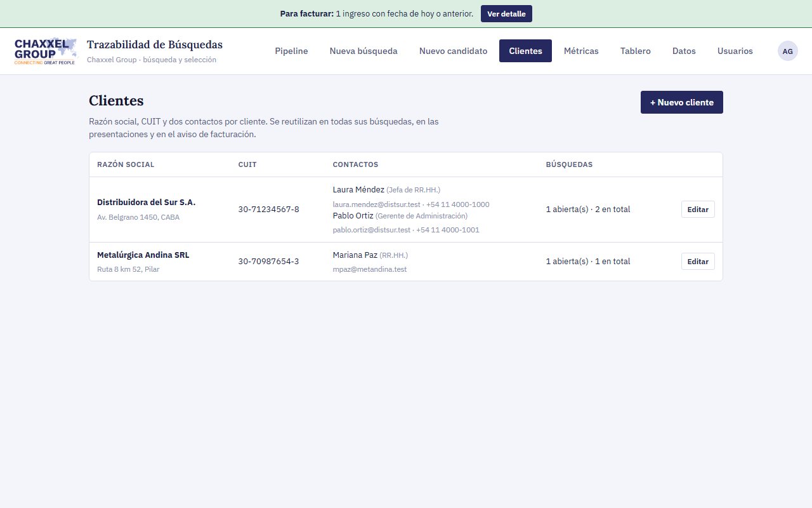
Task: Select the Clientes tab
Action: pyautogui.click(x=525, y=51)
